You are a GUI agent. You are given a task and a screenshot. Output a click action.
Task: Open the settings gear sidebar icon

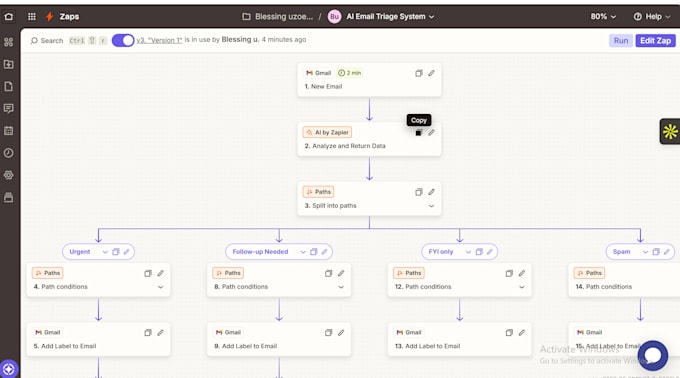(9, 175)
